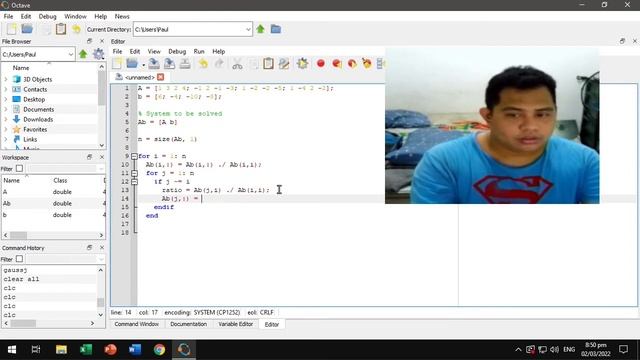Print the script via Editor printer icon
The width and height of the screenshot is (640, 360).
click(x=185, y=63)
